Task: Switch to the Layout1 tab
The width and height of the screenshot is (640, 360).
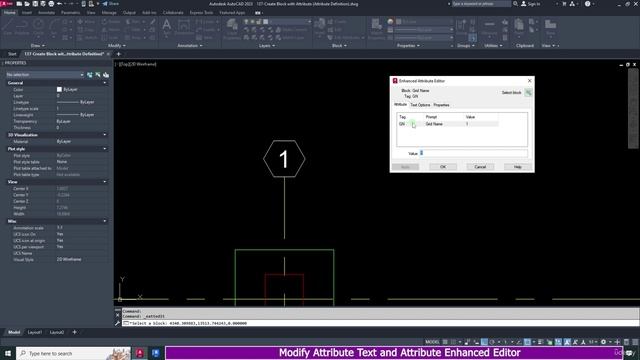Action: click(35, 332)
